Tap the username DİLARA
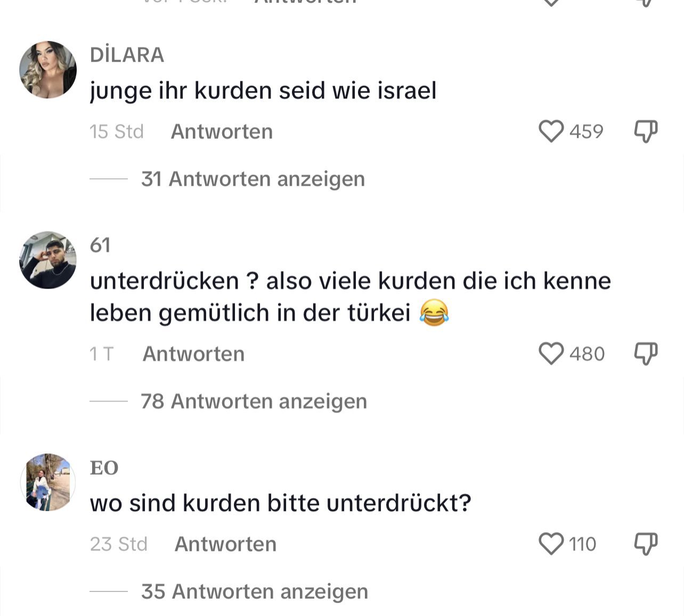 tap(127, 55)
